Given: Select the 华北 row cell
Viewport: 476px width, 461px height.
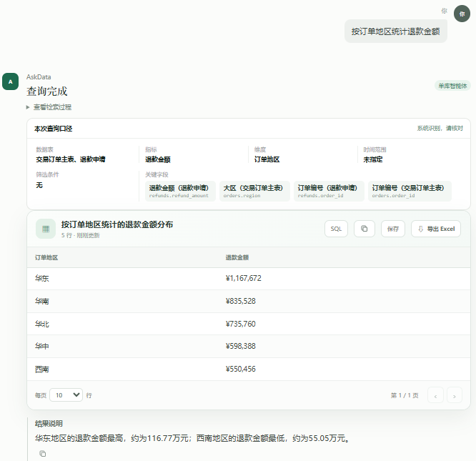Looking at the screenshot, I should pos(42,324).
